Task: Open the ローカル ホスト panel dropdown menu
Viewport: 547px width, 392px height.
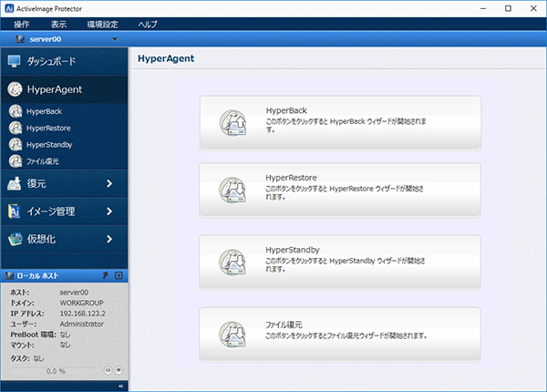Action: coord(119,274)
